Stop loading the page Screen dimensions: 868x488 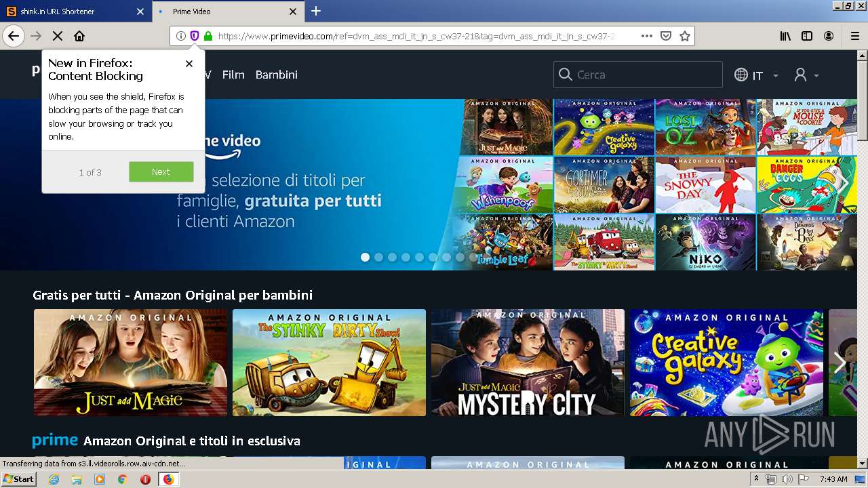pos(58,36)
